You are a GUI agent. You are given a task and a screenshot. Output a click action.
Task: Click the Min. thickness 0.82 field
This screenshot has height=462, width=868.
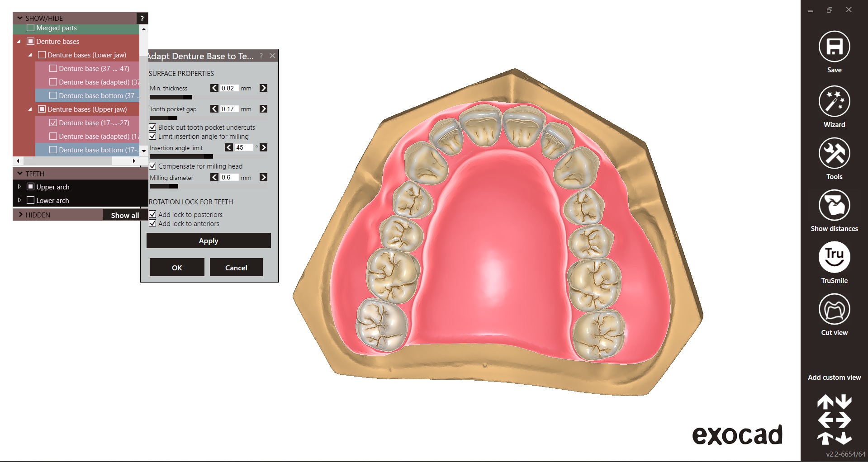[x=229, y=88]
